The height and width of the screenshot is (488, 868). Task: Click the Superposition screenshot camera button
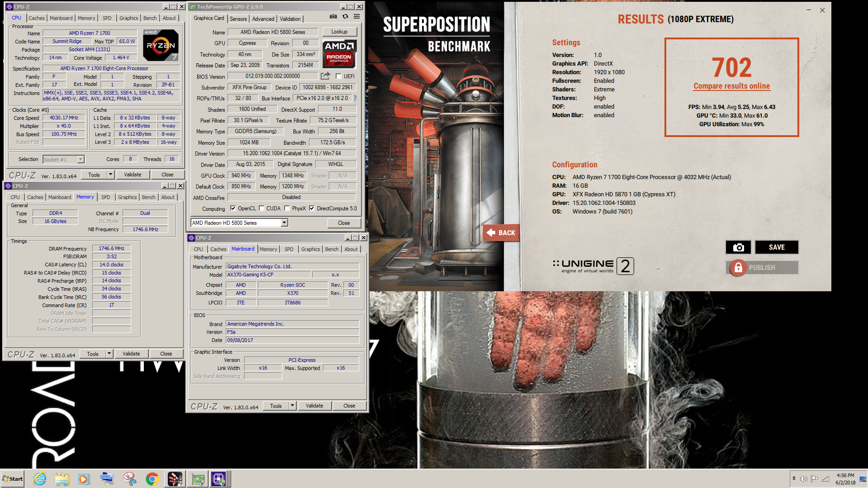click(738, 247)
